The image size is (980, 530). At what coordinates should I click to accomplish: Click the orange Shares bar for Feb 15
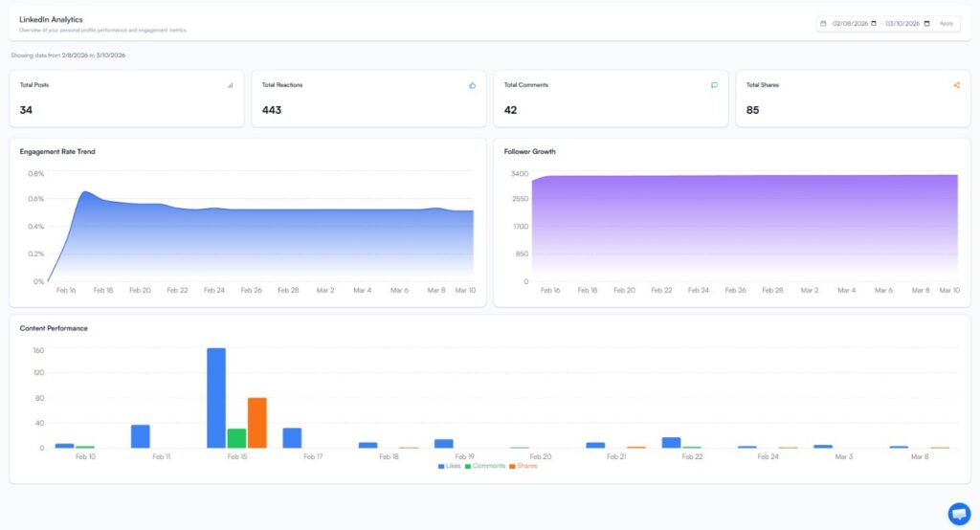pyautogui.click(x=256, y=423)
